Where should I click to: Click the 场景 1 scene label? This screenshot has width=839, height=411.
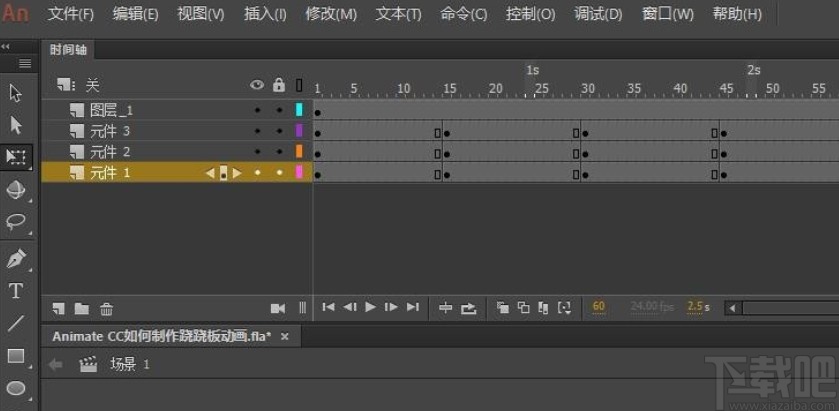(x=129, y=365)
